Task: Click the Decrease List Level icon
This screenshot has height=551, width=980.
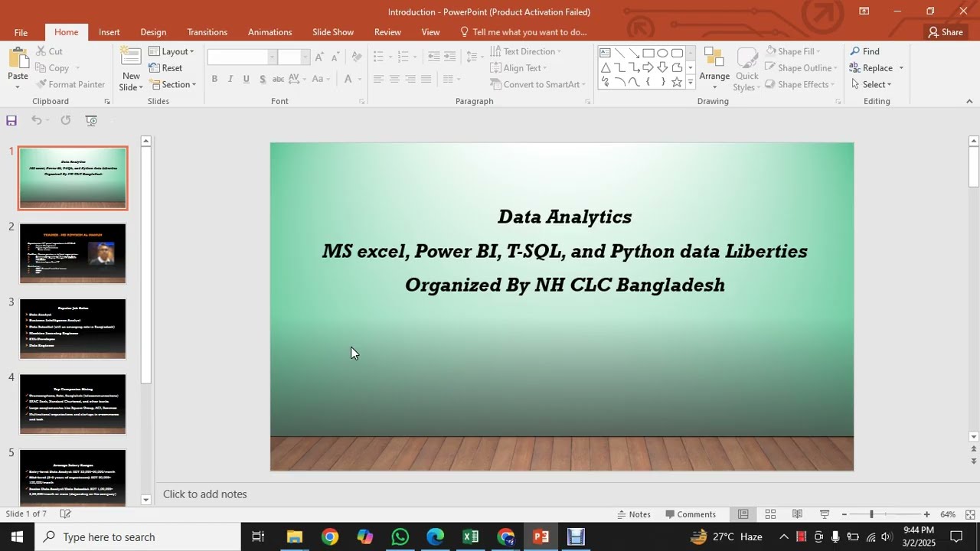Action: [x=433, y=57]
